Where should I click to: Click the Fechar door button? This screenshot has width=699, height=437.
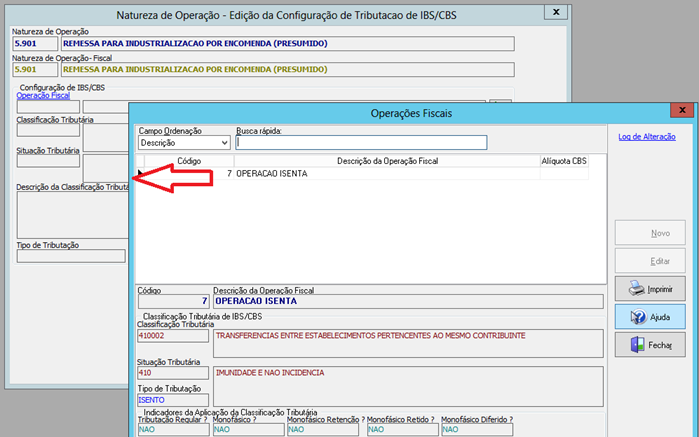point(649,345)
